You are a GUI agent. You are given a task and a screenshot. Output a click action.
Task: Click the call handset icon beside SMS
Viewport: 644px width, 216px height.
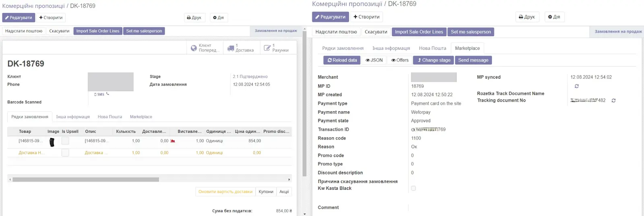pyautogui.click(x=107, y=94)
